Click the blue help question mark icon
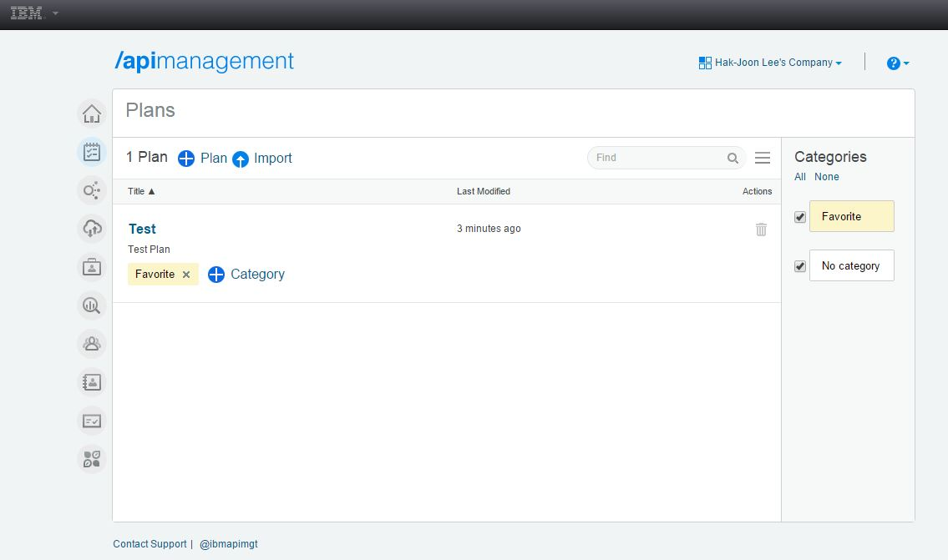 [893, 63]
